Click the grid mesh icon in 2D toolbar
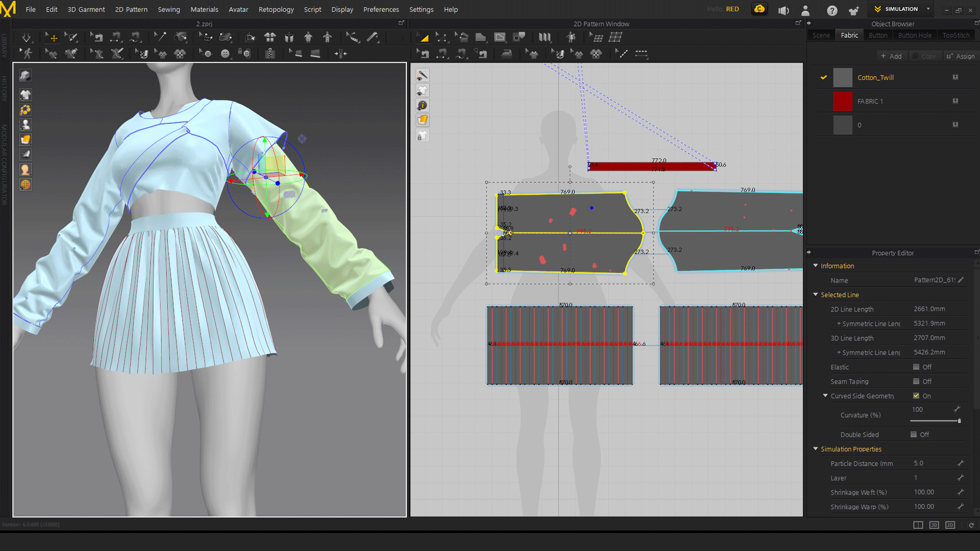Viewport: 980px width, 551px height. pyautogui.click(x=616, y=37)
